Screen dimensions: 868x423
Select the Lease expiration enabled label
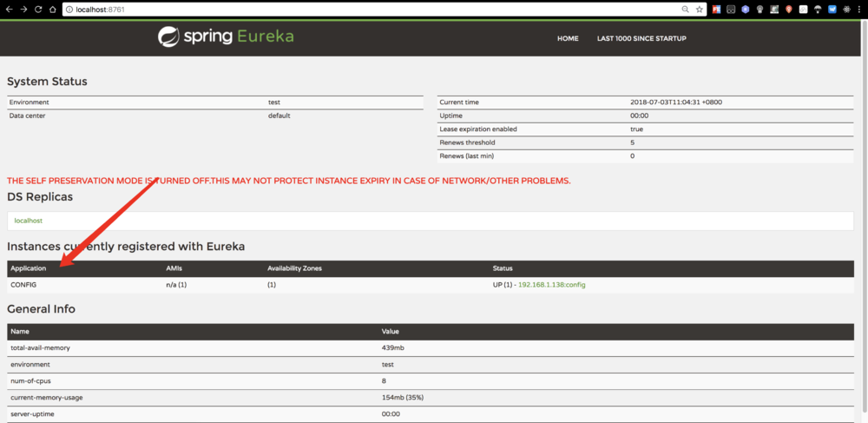[477, 129]
